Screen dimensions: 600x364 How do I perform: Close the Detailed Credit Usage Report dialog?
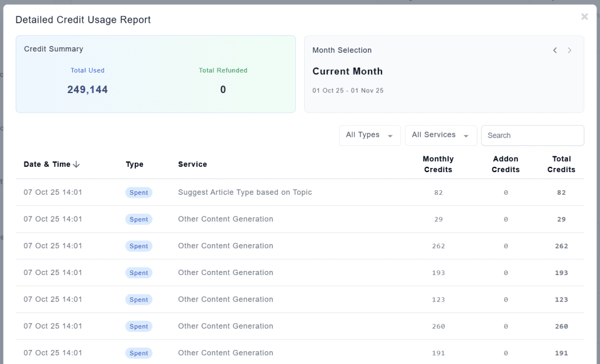tap(584, 17)
